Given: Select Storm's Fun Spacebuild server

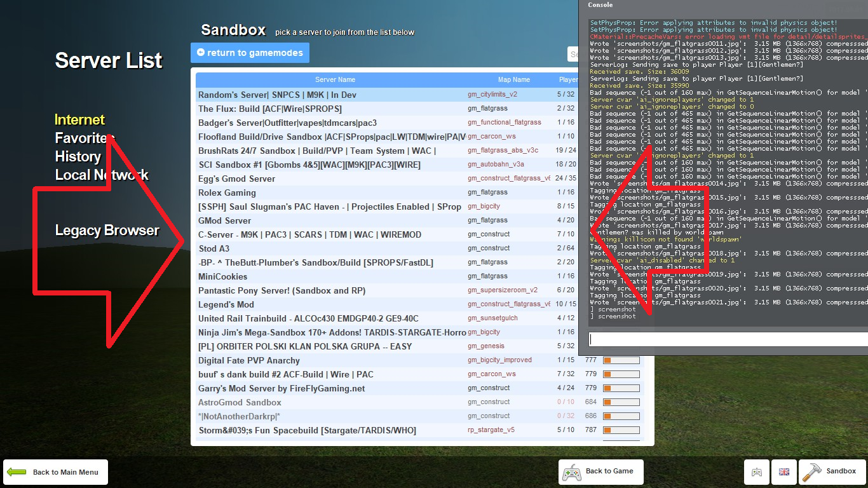Looking at the screenshot, I should click(420, 430).
